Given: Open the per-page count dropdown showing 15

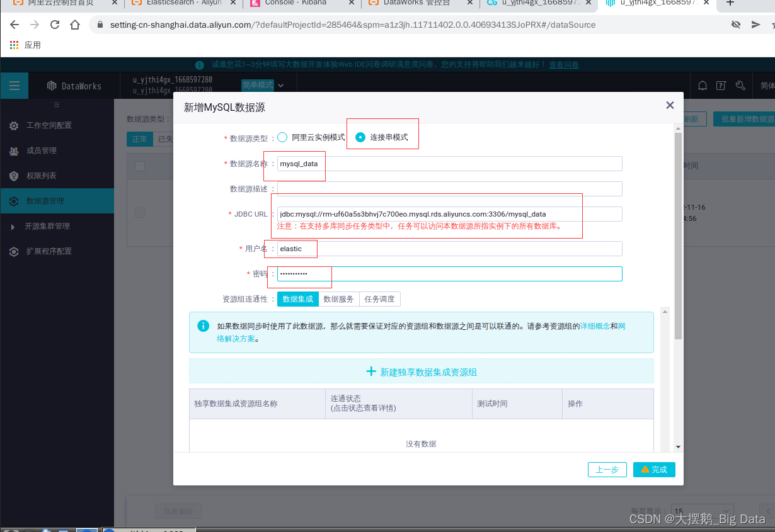Looking at the screenshot, I should pos(703,511).
